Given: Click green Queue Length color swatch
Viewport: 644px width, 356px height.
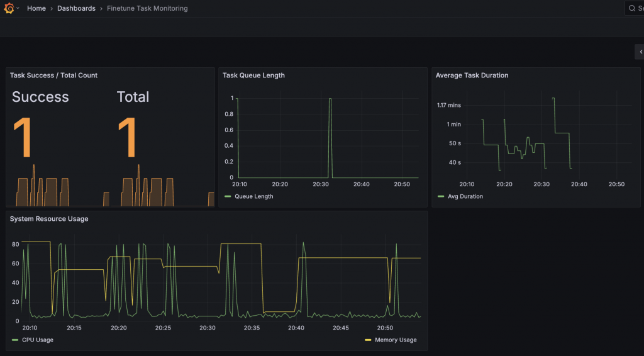Looking at the screenshot, I should click(x=228, y=196).
